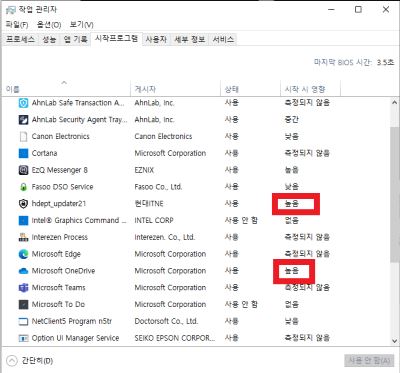Click the Canon Electronics blank file icon

coord(23,137)
